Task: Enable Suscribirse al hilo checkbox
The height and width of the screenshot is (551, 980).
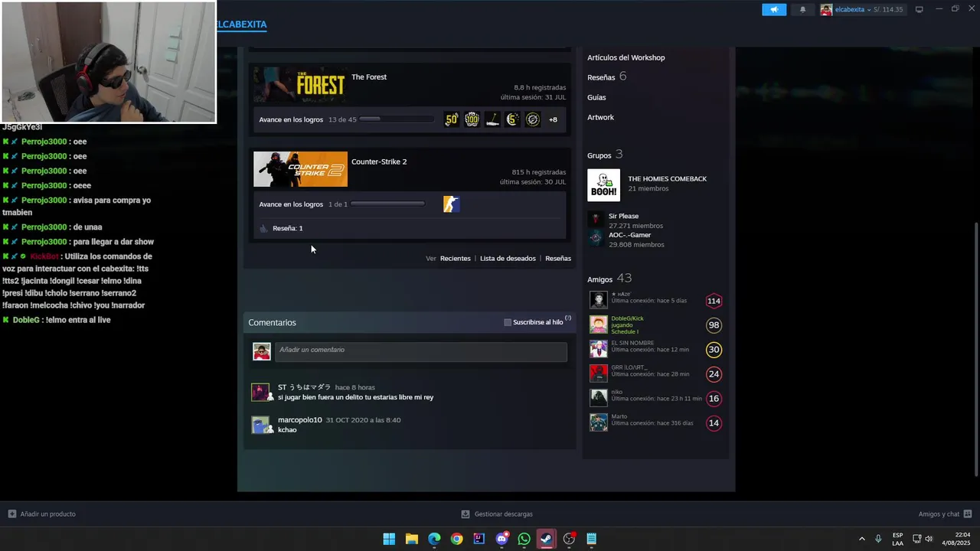Action: (508, 322)
